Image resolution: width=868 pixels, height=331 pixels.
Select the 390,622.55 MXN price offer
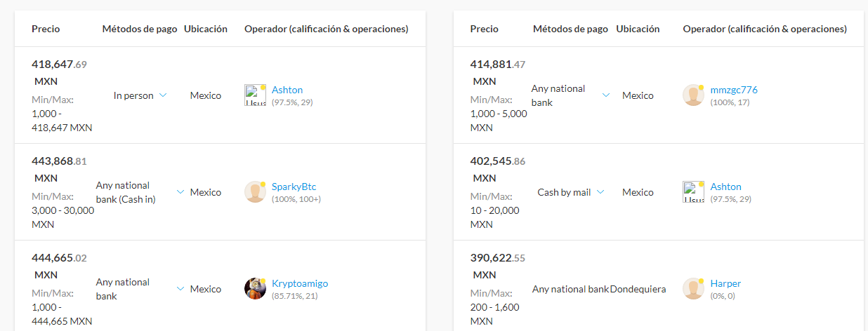497,258
